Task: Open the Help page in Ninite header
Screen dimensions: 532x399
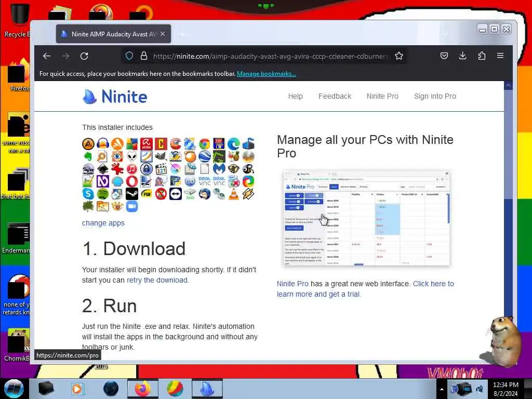Action: pyautogui.click(x=296, y=96)
